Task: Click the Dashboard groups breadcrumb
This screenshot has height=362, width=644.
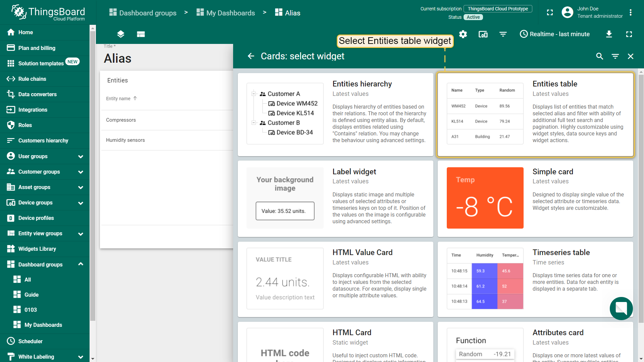Action: pos(143,13)
